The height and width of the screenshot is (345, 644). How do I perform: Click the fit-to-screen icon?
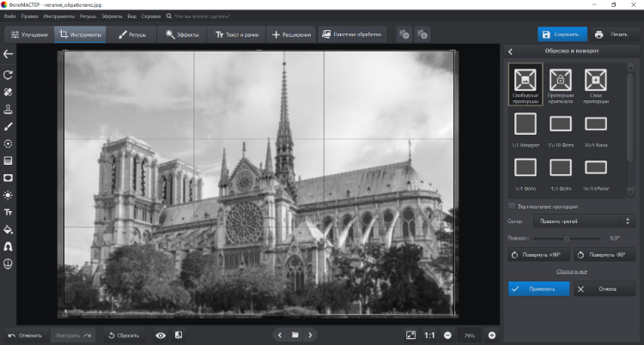coord(411,335)
